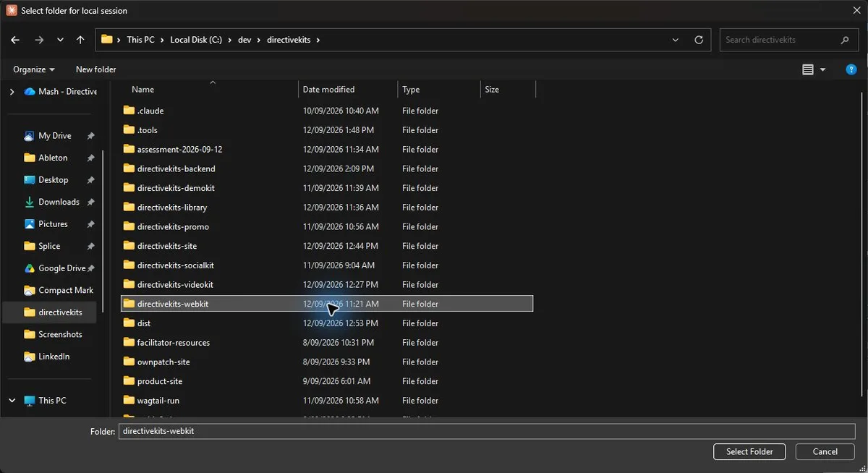This screenshot has width=868, height=473.
Task: Click the pin icon beside Downloads
Action: click(90, 202)
